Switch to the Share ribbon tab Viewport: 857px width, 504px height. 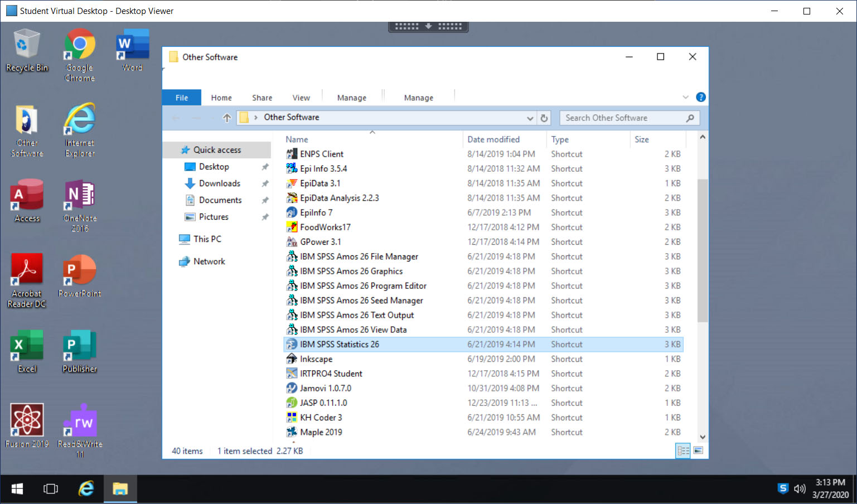(x=262, y=98)
